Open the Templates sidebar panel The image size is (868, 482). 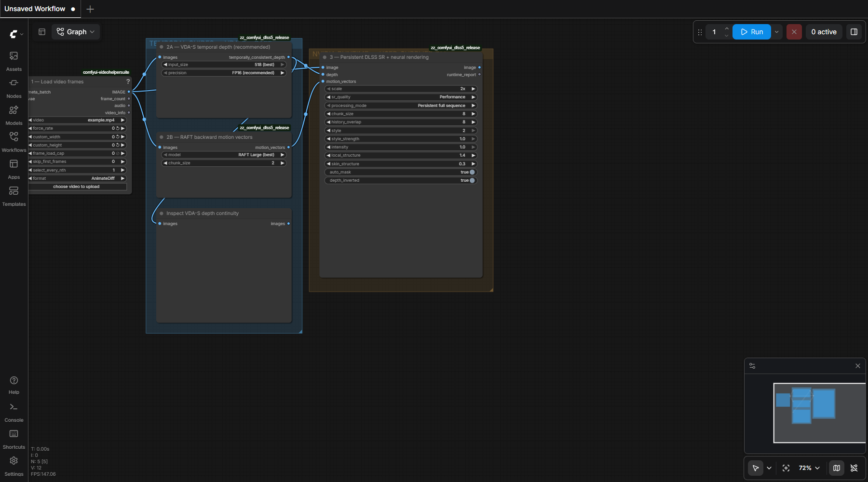pos(14,196)
